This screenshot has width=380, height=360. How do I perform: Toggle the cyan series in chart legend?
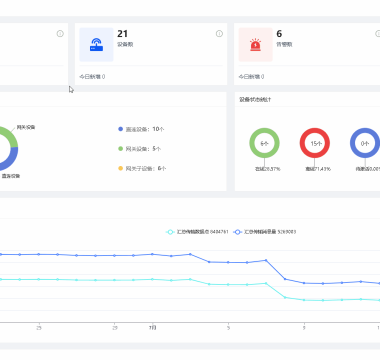(x=197, y=232)
